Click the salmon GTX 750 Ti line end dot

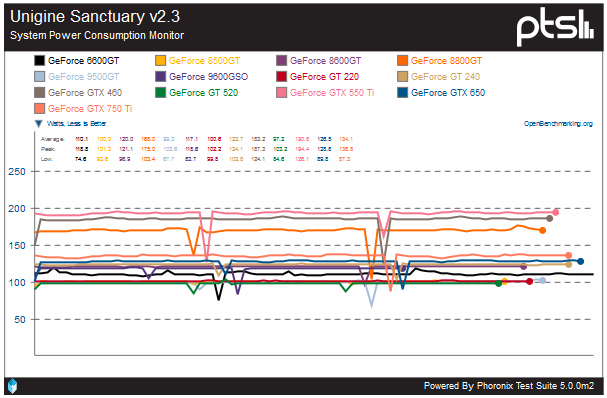pyautogui.click(x=568, y=255)
